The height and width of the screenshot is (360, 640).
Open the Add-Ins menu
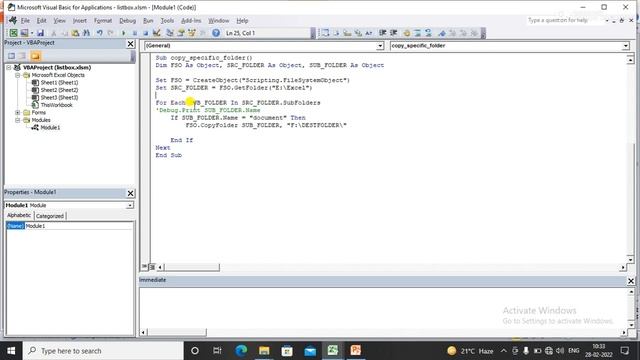pos(191,20)
